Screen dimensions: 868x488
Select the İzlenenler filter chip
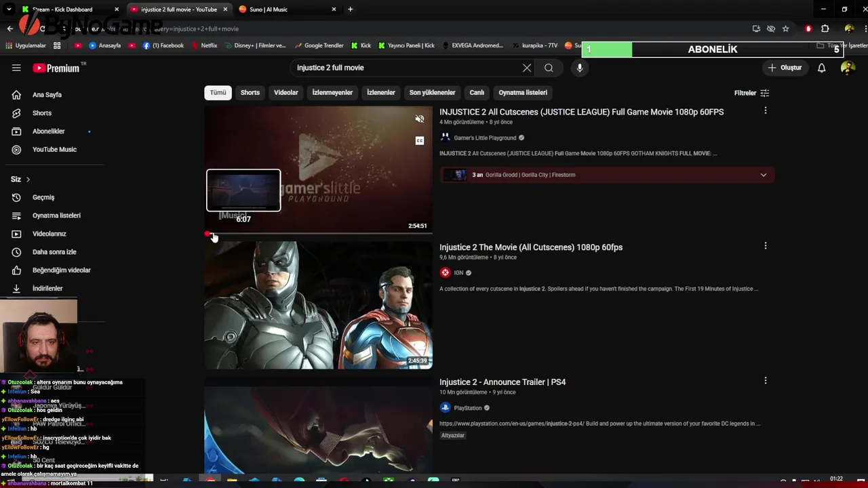[381, 93]
